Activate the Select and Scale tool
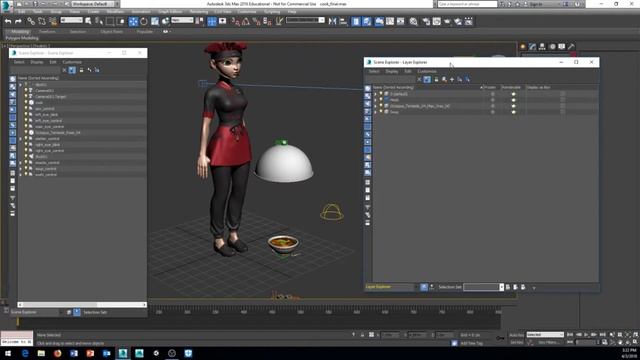This screenshot has width=640, height=360. pos(155,21)
